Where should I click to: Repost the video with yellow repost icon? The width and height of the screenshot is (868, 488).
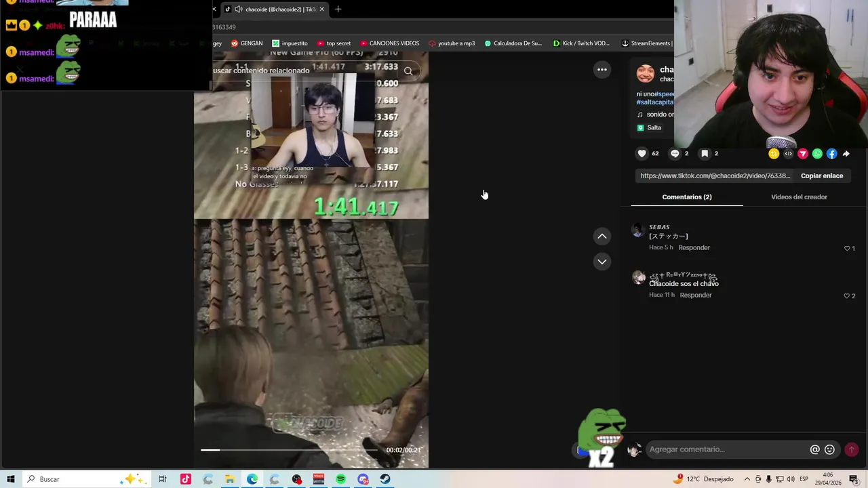(x=774, y=154)
